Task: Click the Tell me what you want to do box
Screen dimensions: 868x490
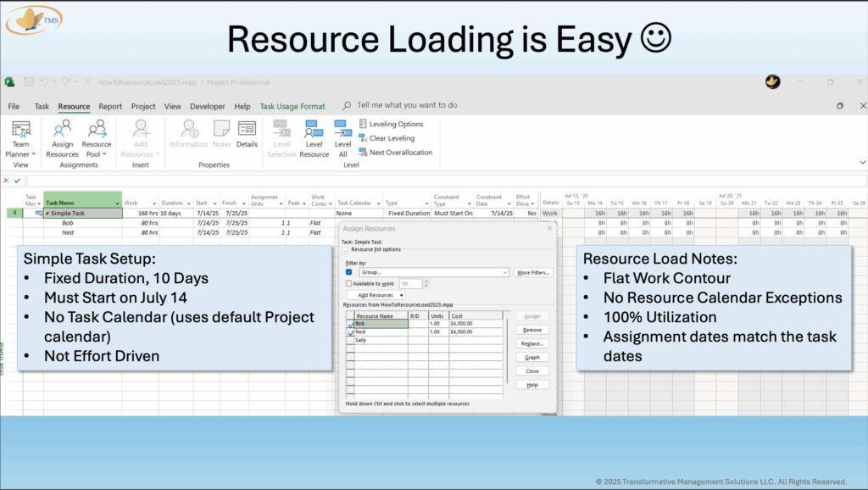Action: coord(407,105)
